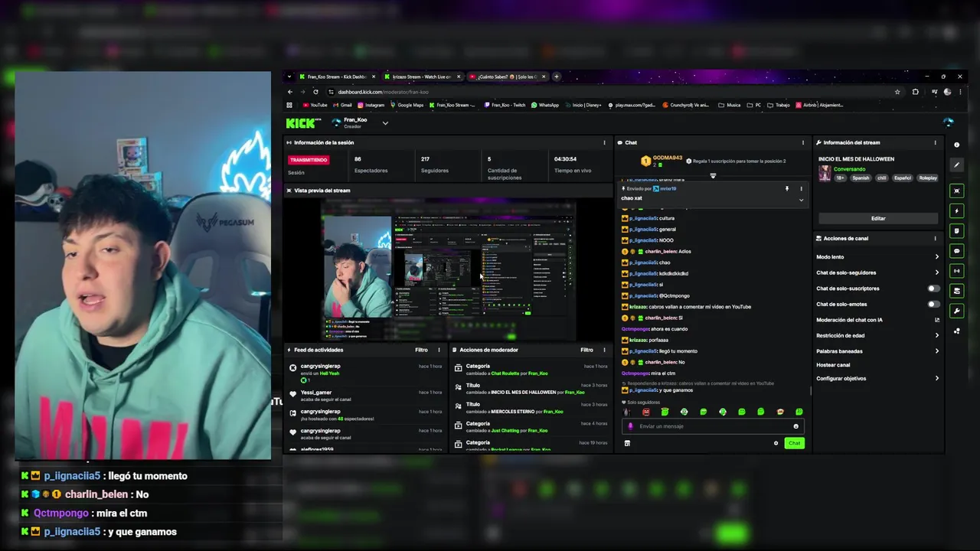This screenshot has height=551, width=980.
Task: Open the apps grid in bookmarks bar
Action: point(289,105)
